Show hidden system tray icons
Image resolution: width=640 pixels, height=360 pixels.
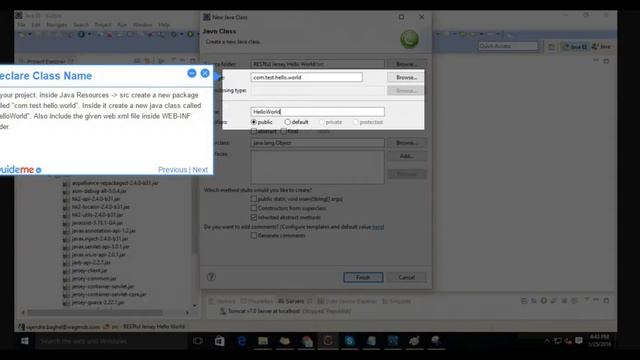547,341
